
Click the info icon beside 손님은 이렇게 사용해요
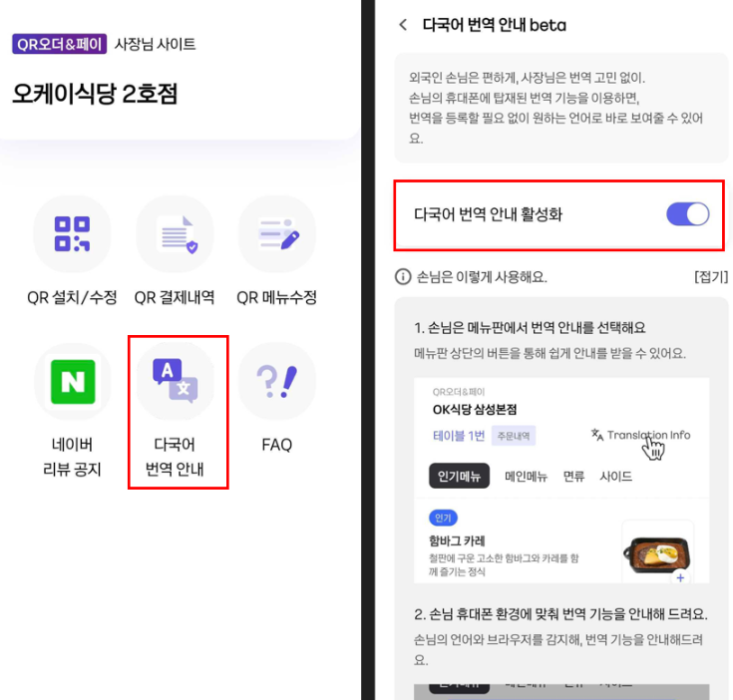point(403,277)
